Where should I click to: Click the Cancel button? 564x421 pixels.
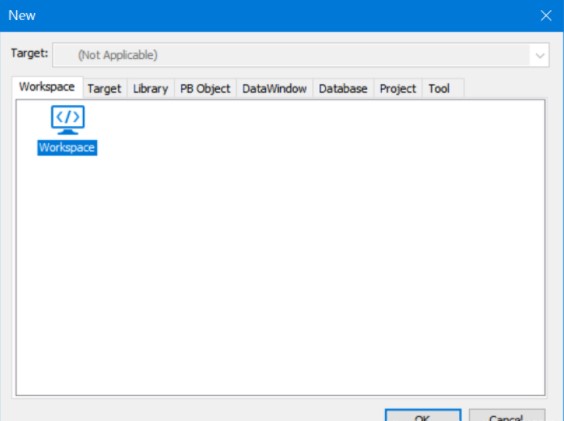[x=507, y=415]
